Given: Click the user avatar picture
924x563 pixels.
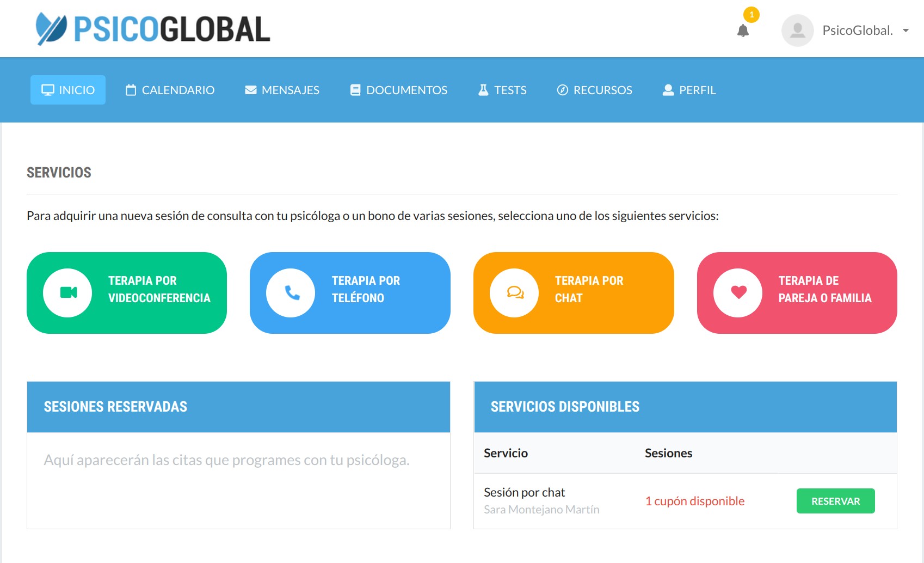Looking at the screenshot, I should pos(797,30).
